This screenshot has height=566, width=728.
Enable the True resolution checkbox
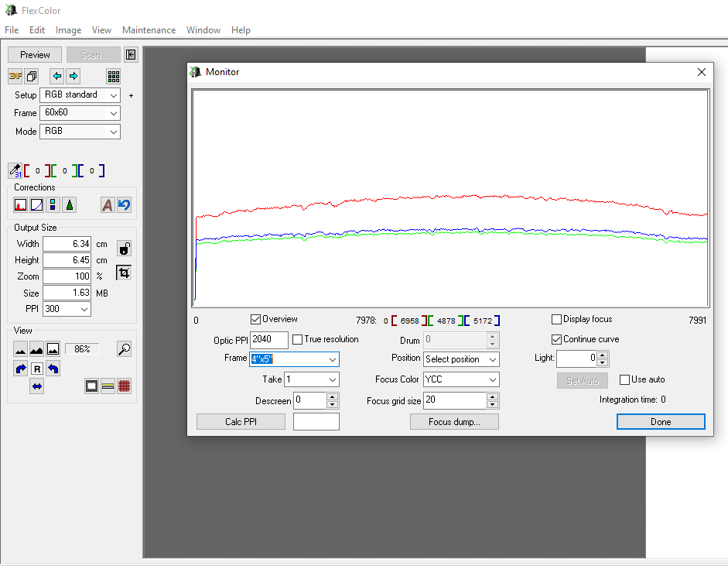click(x=298, y=340)
